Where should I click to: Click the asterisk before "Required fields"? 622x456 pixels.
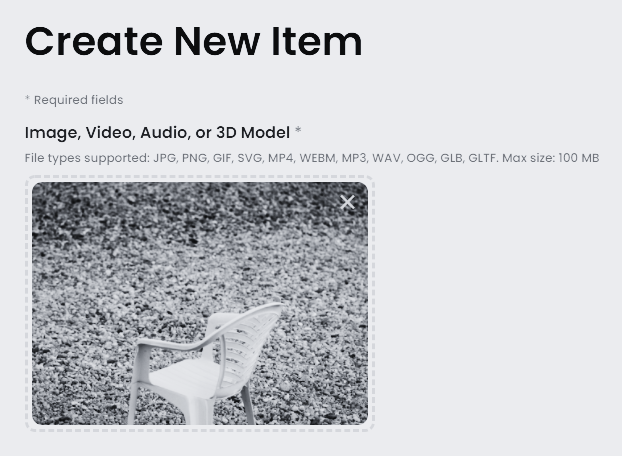[x=27, y=98]
